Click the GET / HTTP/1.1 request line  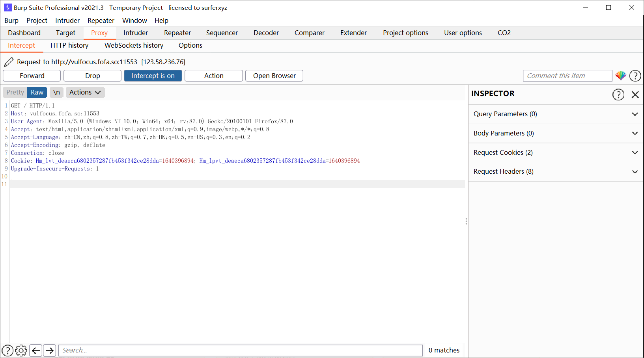click(x=33, y=106)
